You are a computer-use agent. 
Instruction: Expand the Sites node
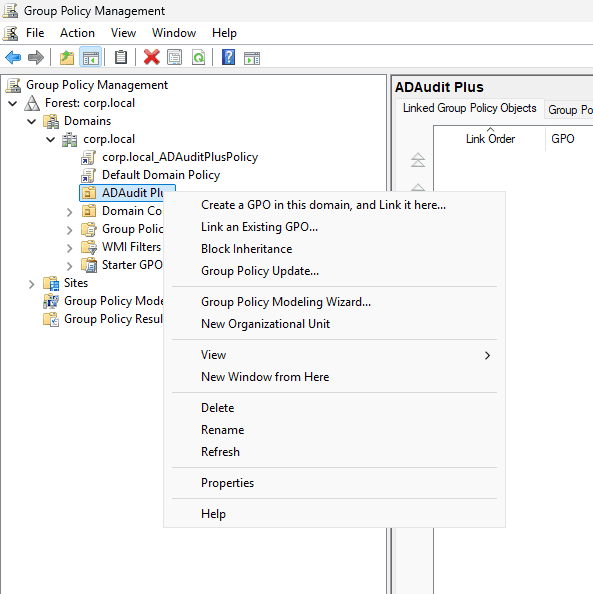(31, 284)
